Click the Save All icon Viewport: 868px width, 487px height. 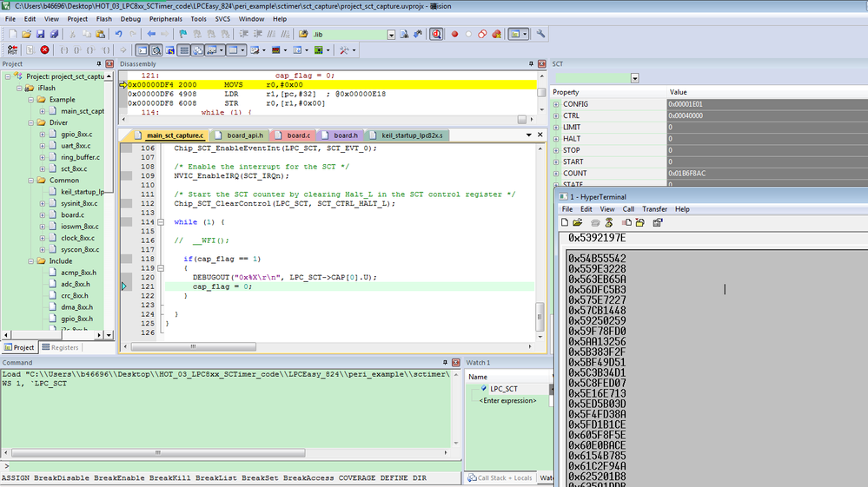(x=54, y=34)
